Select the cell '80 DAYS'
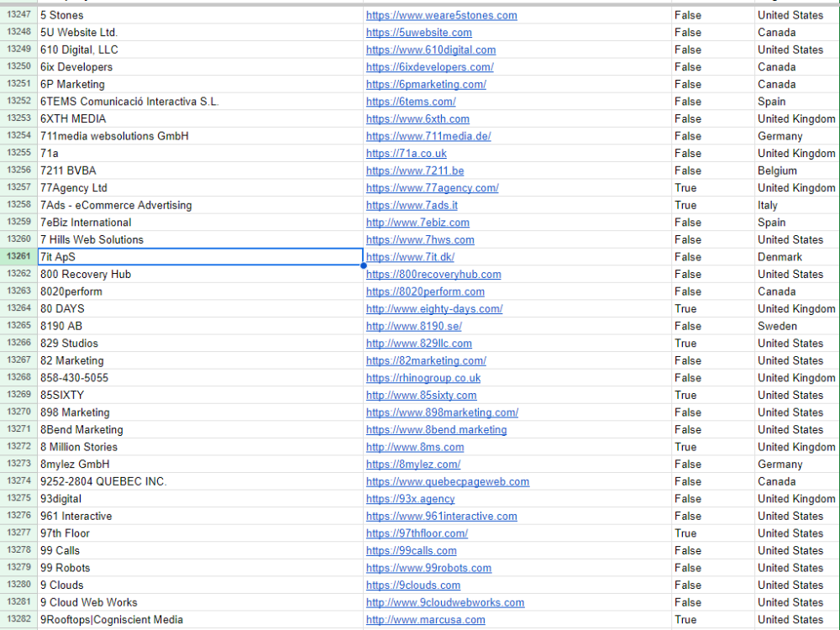Viewport: 840px width, 630px height. 201,309
